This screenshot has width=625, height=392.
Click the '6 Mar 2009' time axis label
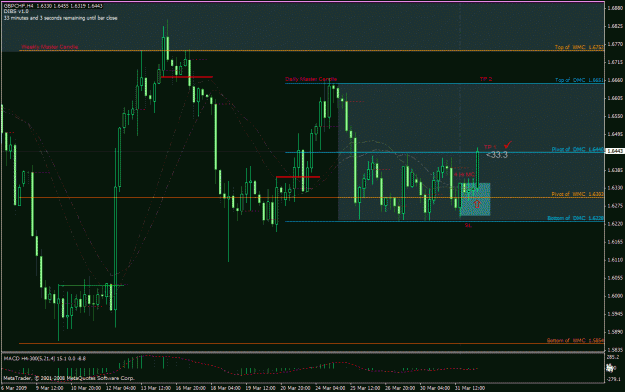click(x=15, y=388)
